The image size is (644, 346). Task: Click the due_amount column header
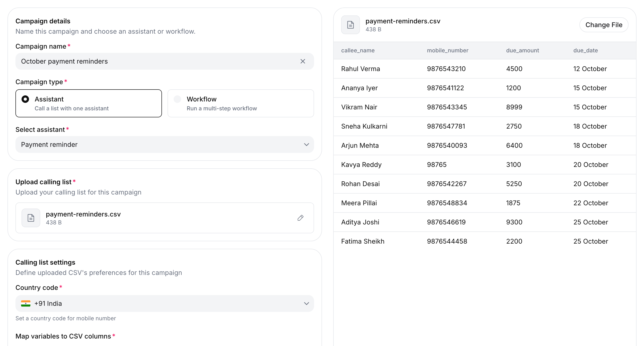pyautogui.click(x=523, y=50)
